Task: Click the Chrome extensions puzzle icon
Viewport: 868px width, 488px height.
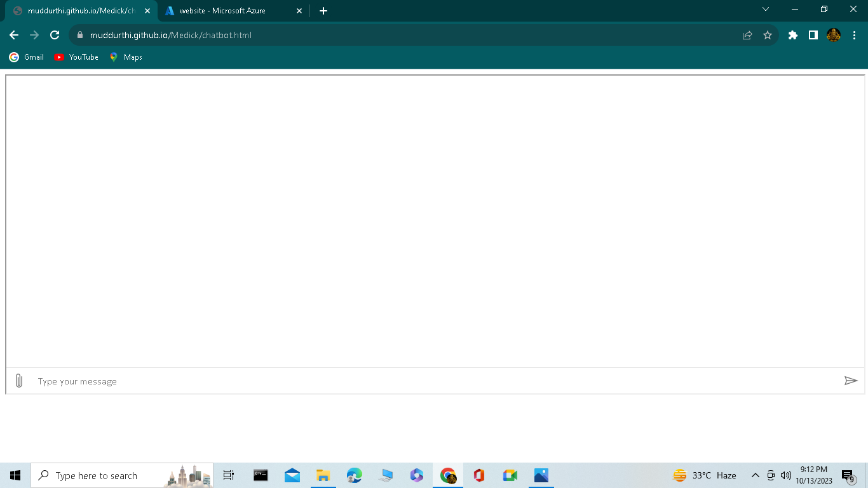Action: [x=792, y=35]
